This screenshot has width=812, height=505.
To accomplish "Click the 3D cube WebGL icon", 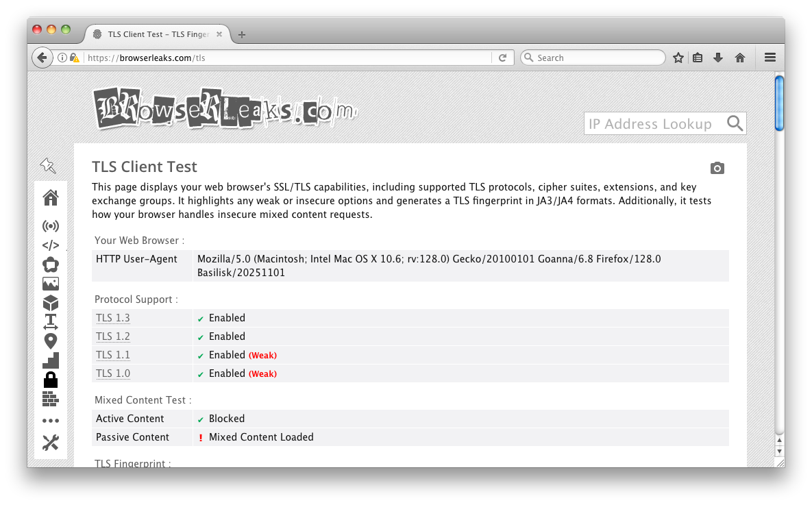I will (x=51, y=303).
